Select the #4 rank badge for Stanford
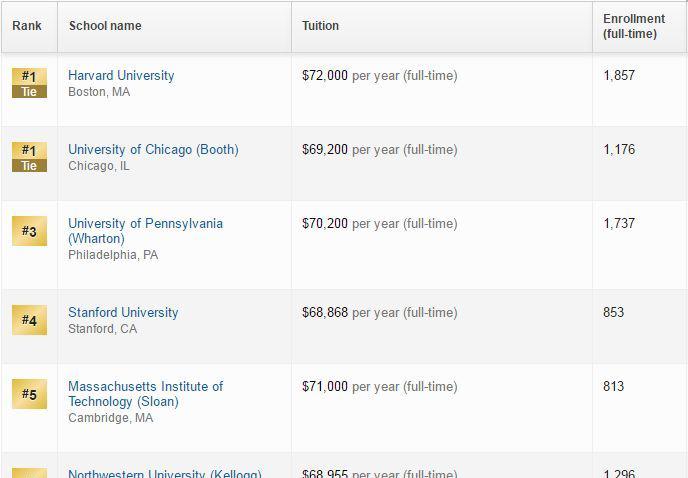 click(x=29, y=320)
